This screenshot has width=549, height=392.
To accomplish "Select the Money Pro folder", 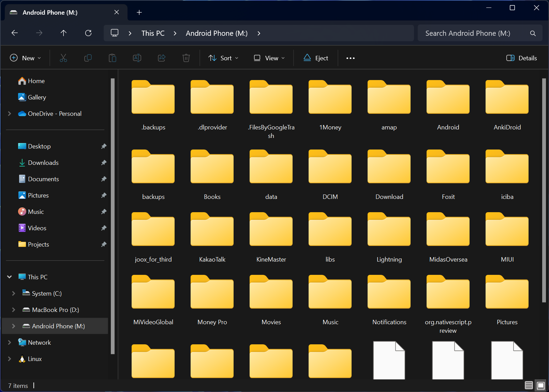I will tap(212, 300).
